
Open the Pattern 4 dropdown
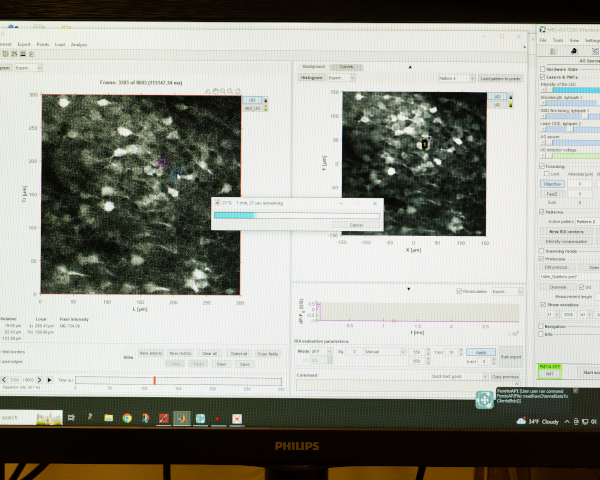click(457, 78)
